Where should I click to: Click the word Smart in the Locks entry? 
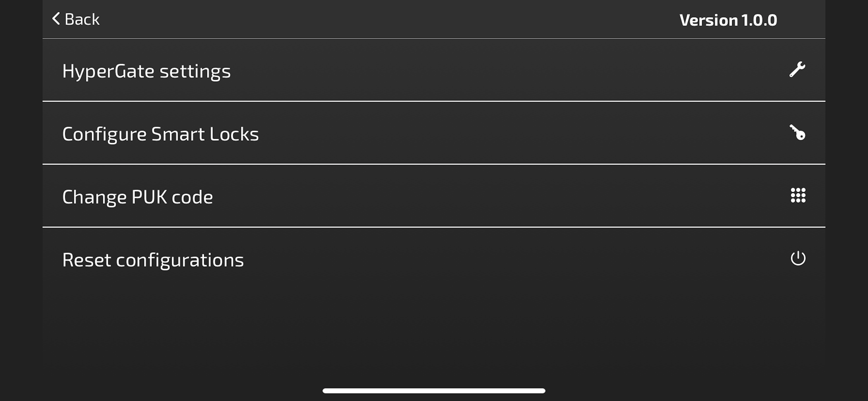pyautogui.click(x=178, y=134)
